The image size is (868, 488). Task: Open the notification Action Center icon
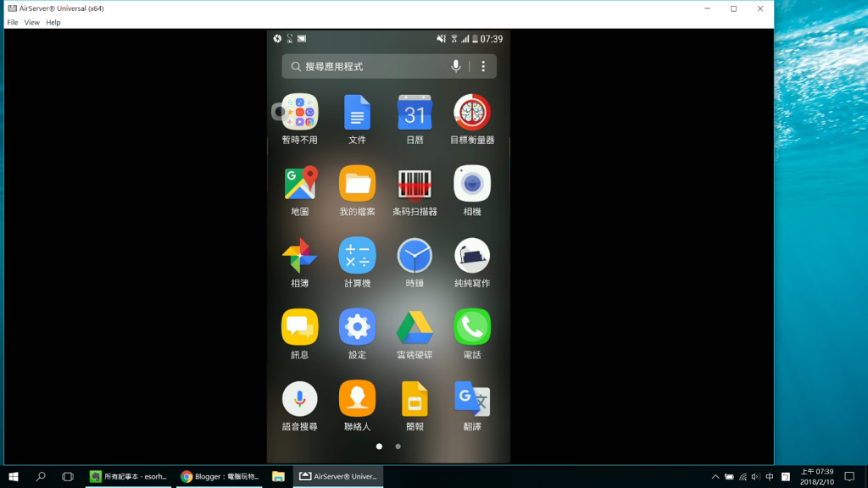tap(849, 476)
